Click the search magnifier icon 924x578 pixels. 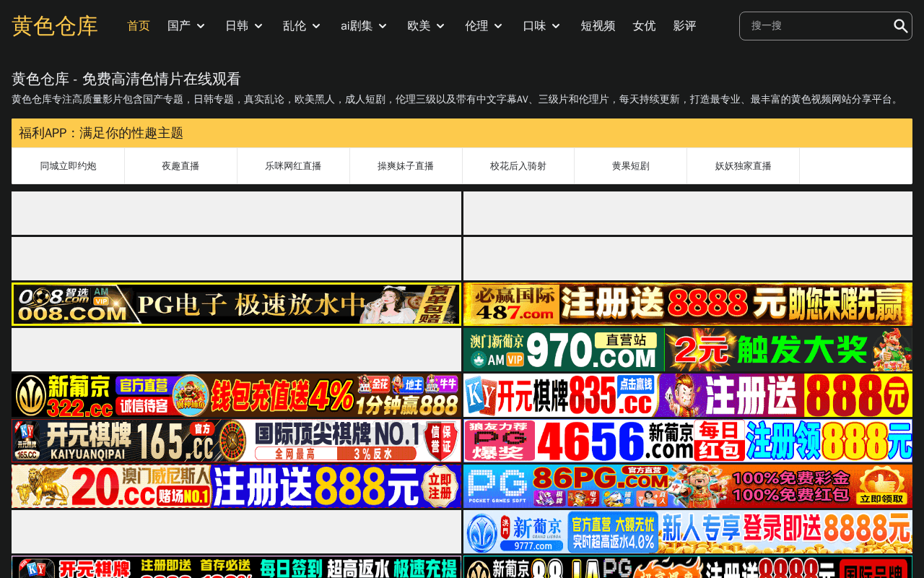click(x=900, y=26)
